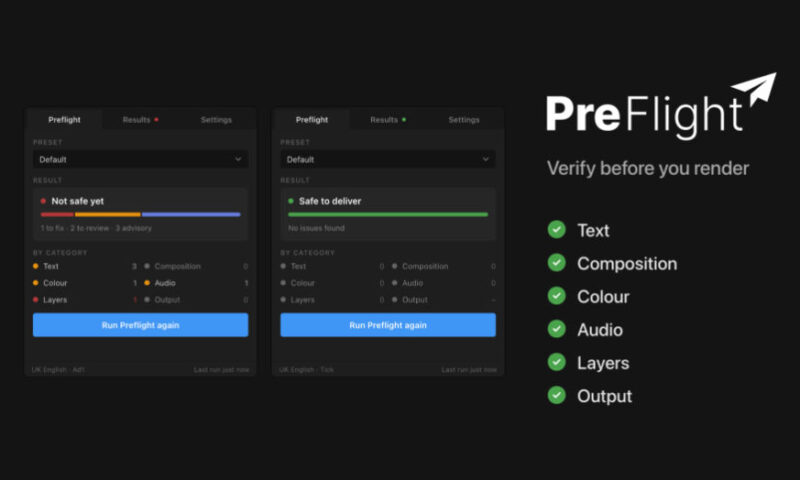
Task: Select Composition category in Safe to deliver panel
Action: pyautogui.click(x=444, y=266)
